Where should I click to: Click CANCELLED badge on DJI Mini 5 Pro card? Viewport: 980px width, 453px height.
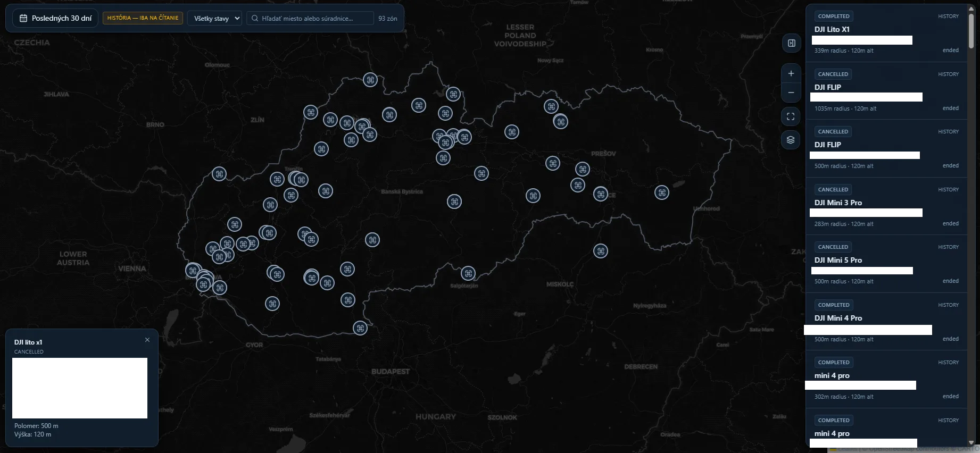coord(833,247)
